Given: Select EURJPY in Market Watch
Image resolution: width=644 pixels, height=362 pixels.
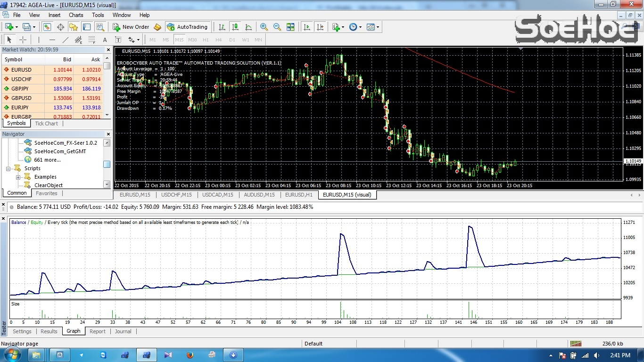Looking at the screenshot, I should point(20,107).
